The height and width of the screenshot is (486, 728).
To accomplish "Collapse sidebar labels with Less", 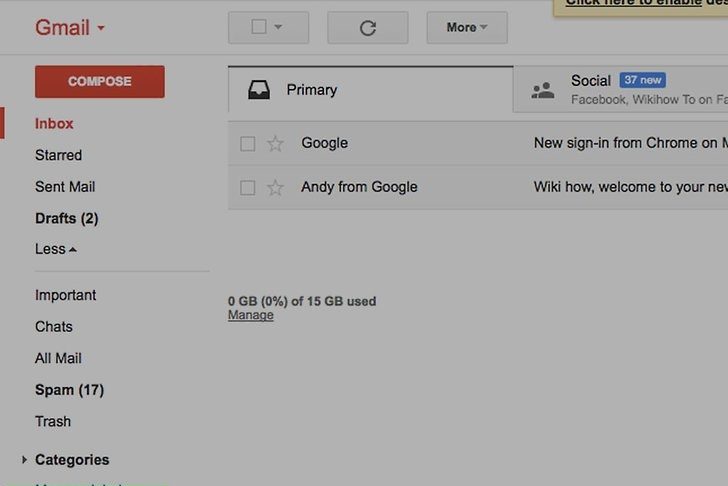I will [x=56, y=249].
